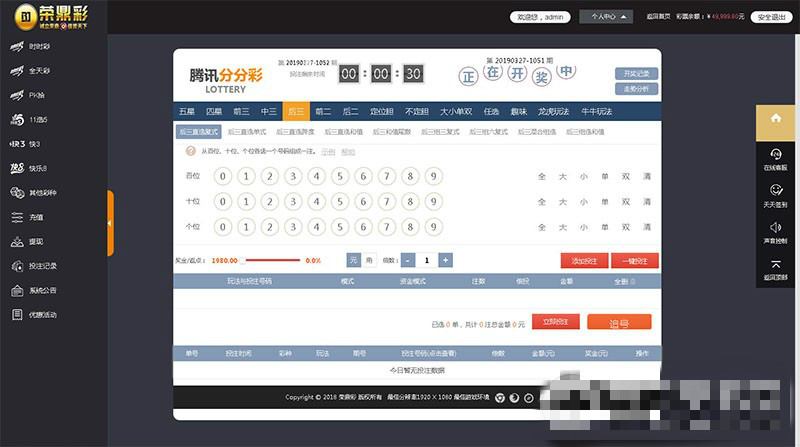The image size is (800, 447).
Task: Expand the 个人中心 dropdown
Action: point(606,17)
